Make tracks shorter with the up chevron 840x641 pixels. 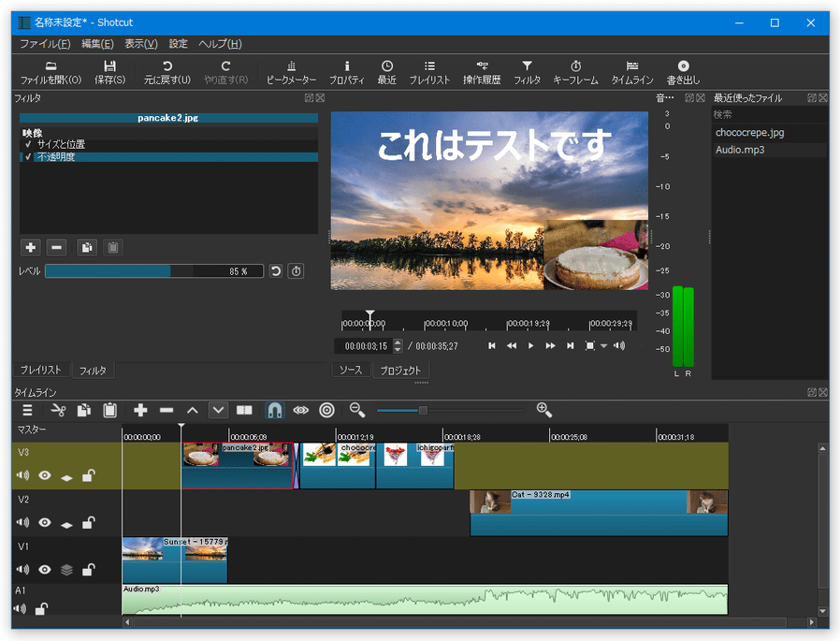point(192,410)
